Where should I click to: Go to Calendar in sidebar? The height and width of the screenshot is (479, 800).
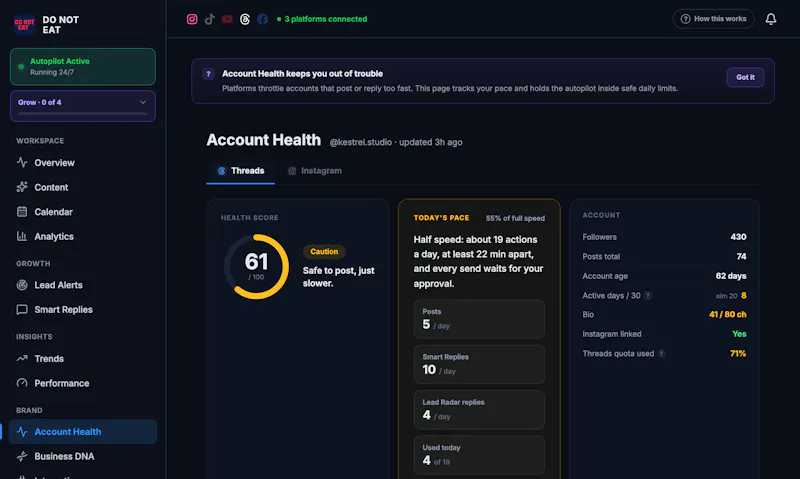click(x=83, y=212)
